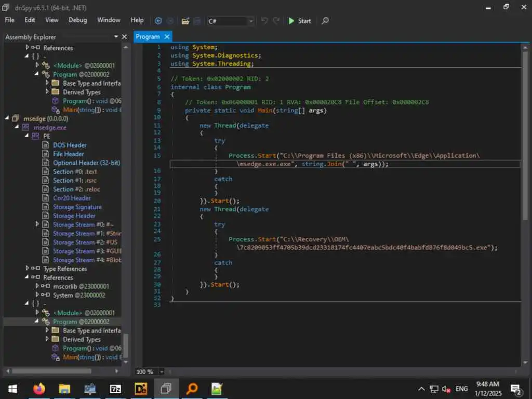This screenshot has height=399, width=532.
Task: Select the DOS Header page icon
Action: pyautogui.click(x=46, y=145)
